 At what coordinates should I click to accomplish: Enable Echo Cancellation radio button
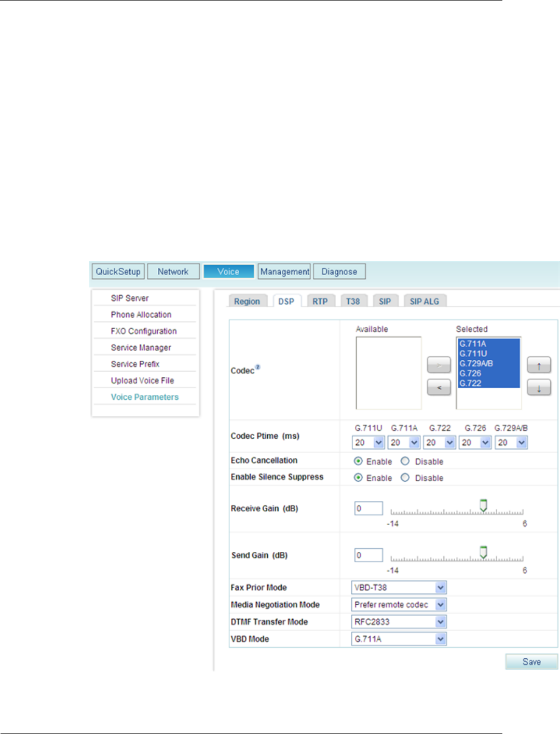click(x=358, y=461)
